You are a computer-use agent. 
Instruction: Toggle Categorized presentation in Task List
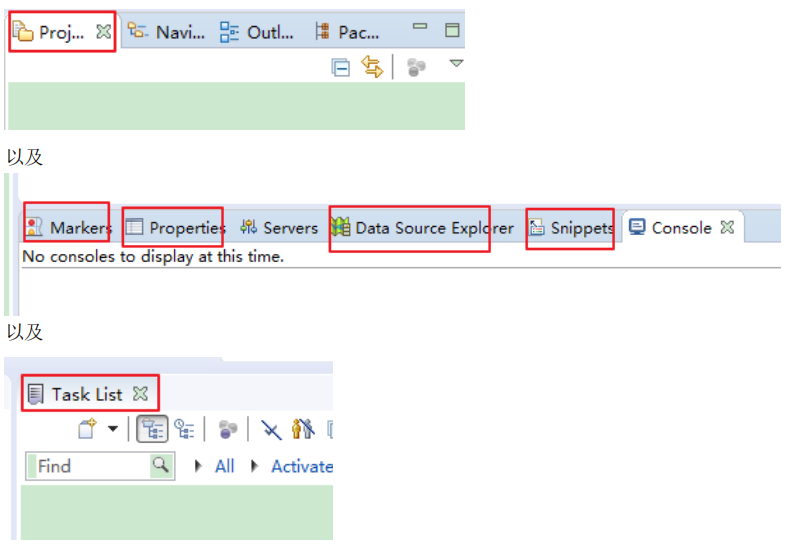pyautogui.click(x=152, y=430)
